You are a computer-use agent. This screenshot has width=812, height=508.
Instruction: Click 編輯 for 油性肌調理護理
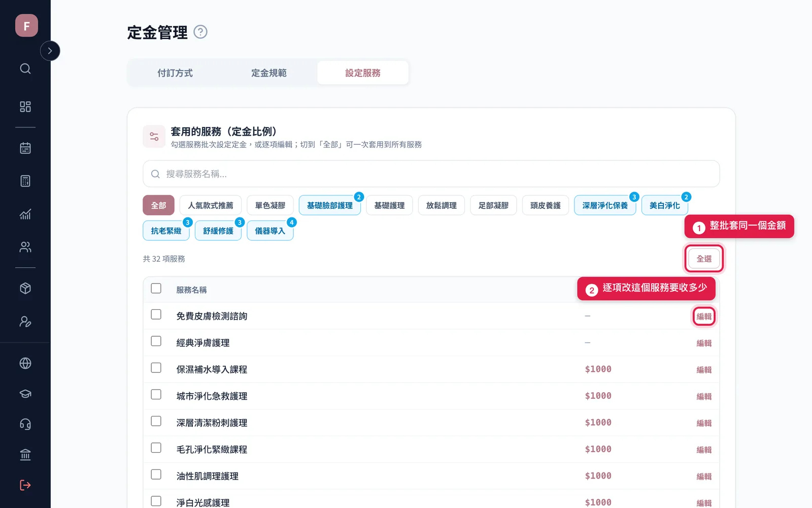(704, 477)
